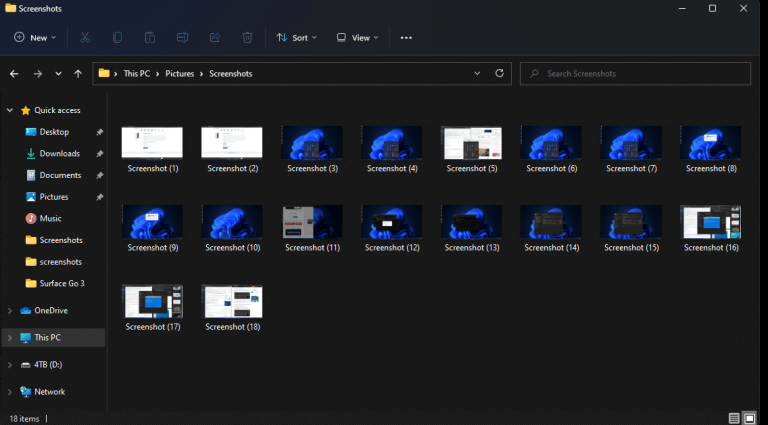The width and height of the screenshot is (768, 425).
Task: Open Music in the sidebar
Action: (x=50, y=218)
